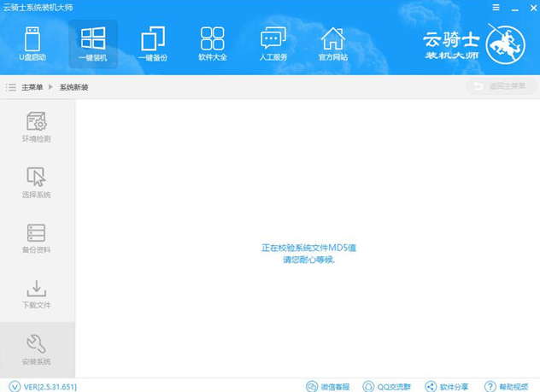Open QQ交流群 link
This screenshot has width=540, height=392.
tap(387, 387)
